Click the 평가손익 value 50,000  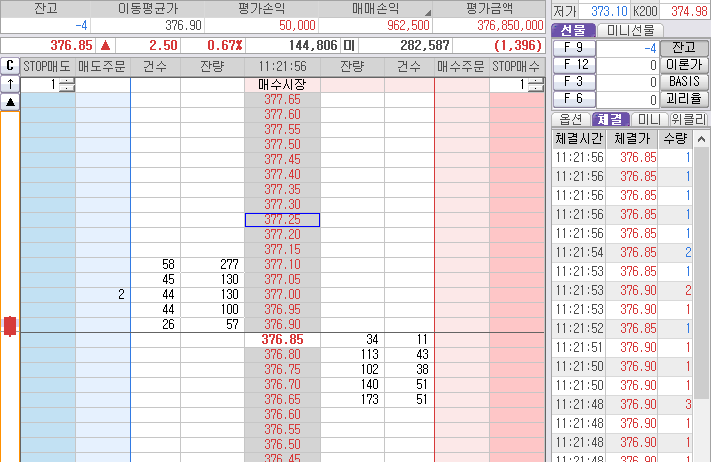point(297,25)
